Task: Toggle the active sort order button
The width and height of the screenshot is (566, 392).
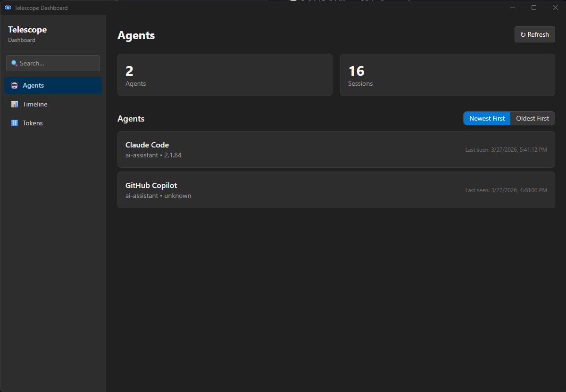Action: coord(486,118)
